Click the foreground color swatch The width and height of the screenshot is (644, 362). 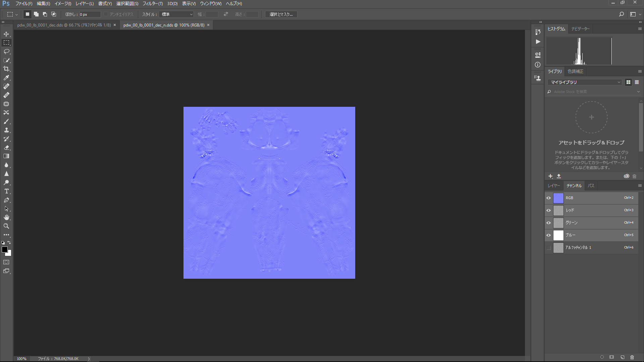(5, 250)
